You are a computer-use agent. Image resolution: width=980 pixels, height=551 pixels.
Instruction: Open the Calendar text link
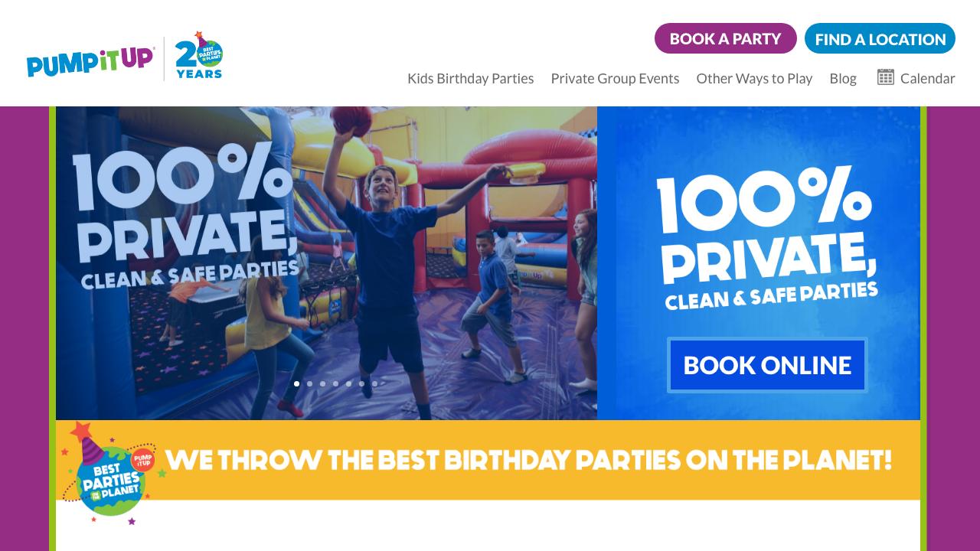pyautogui.click(x=927, y=78)
